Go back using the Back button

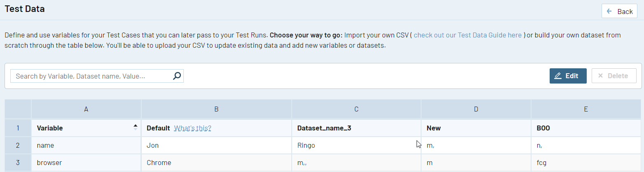click(x=619, y=11)
